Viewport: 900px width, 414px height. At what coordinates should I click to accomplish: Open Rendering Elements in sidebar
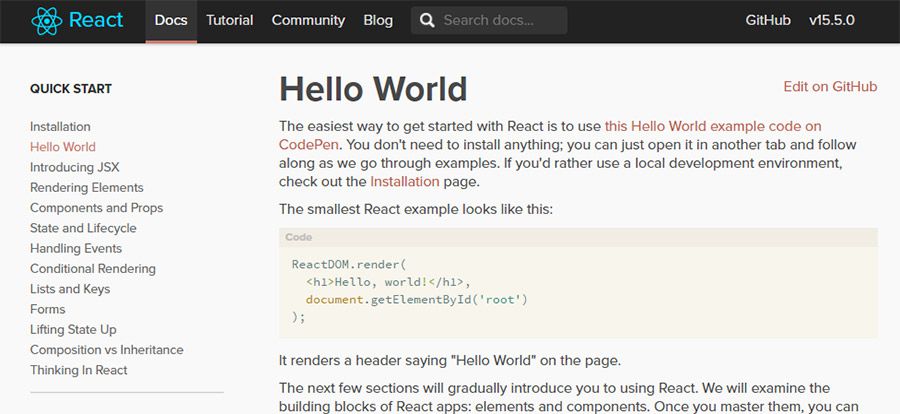coord(87,187)
